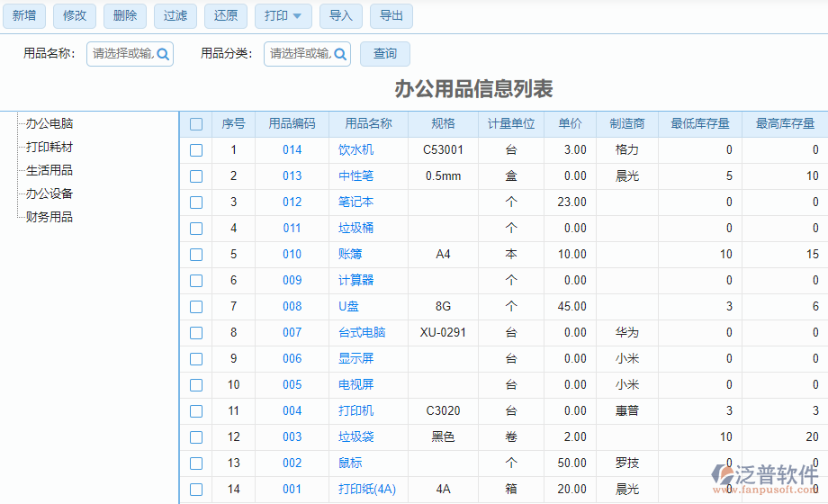828x504 pixels.
Task: Tick the checkbox for row 12 垃圾袋
Action: 196,437
